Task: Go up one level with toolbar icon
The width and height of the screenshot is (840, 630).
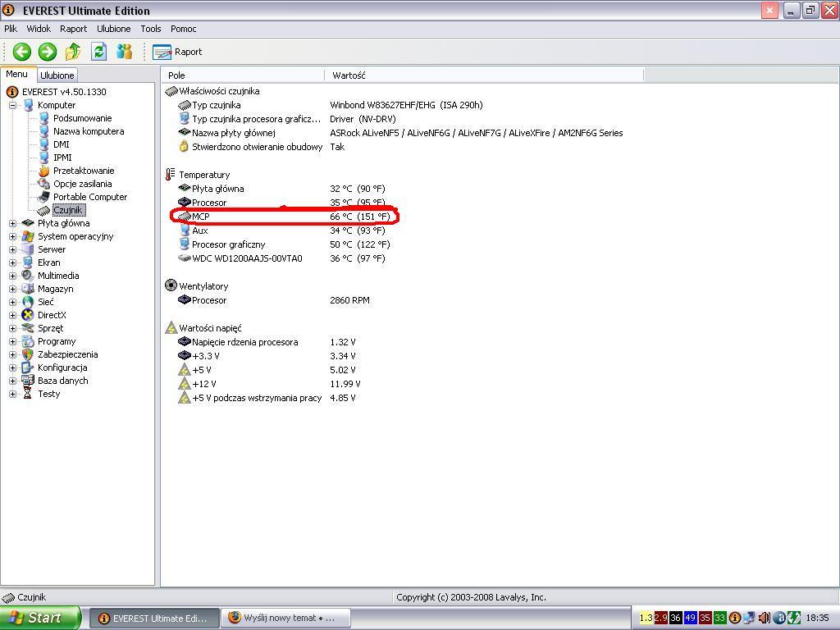Action: [x=73, y=52]
